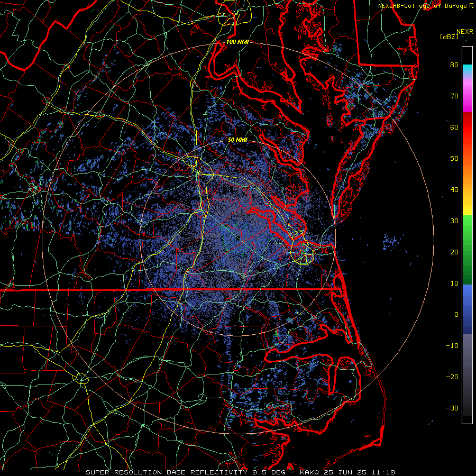Click the 50 value on the dBZ scale
The width and height of the screenshot is (476, 476).
pyautogui.click(x=454, y=159)
